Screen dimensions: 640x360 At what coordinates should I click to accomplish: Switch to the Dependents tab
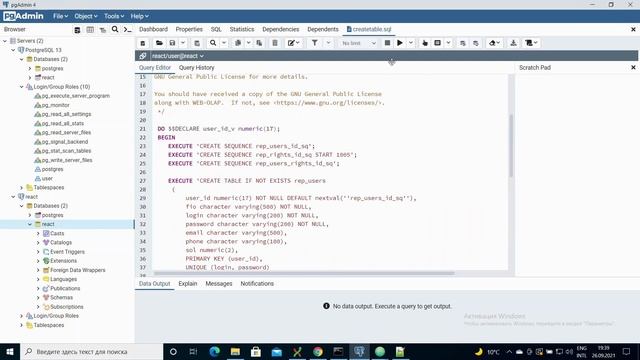(x=323, y=29)
